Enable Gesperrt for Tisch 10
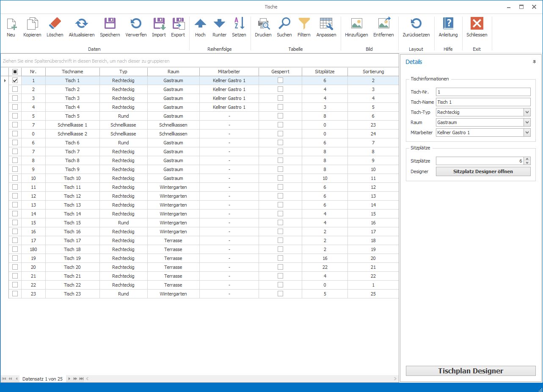Screen dimensions: 543x392 click(280, 178)
